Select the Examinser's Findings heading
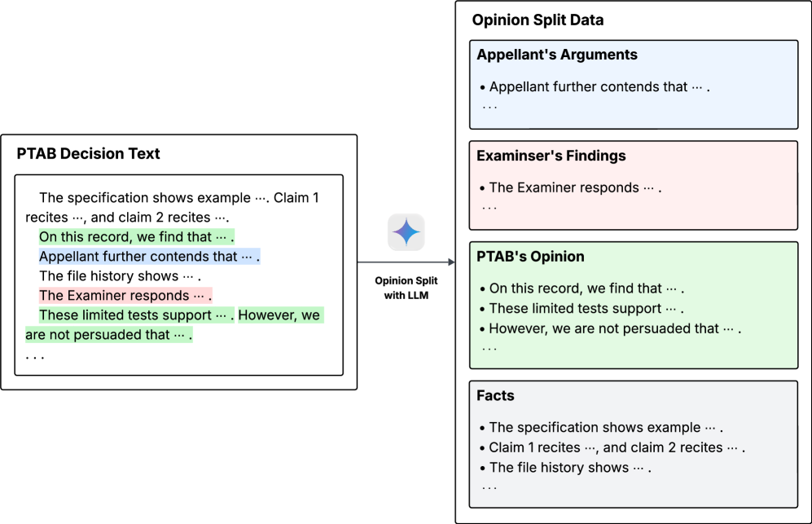Image resolution: width=812 pixels, height=524 pixels. 551,156
